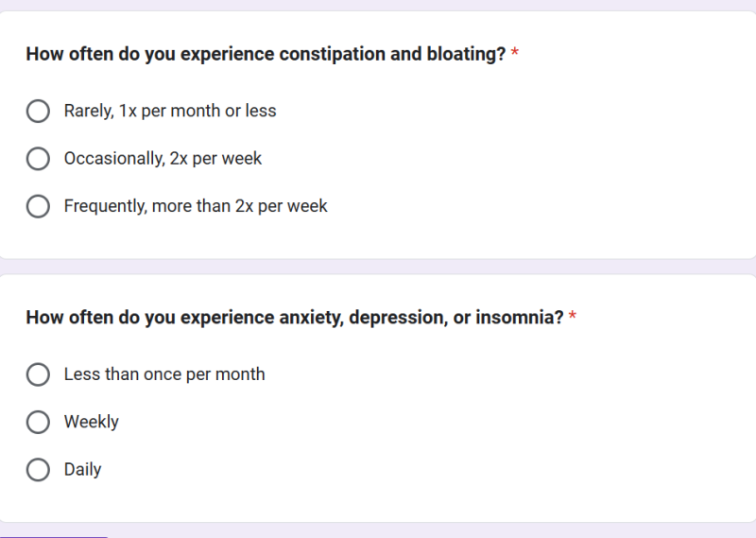This screenshot has width=756, height=538.
Task: Click the required asterisk after the bloating question
Action: [515, 54]
